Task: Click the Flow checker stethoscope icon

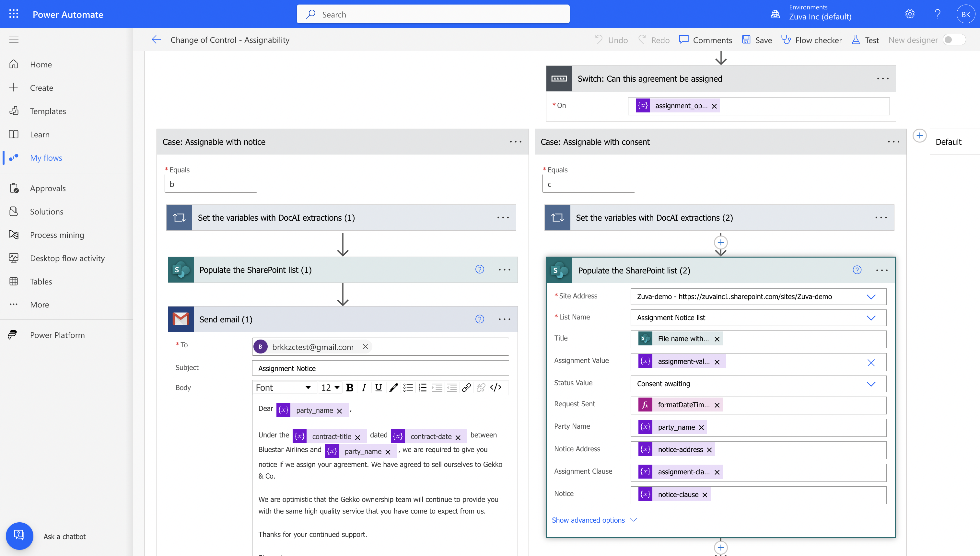Action: (786, 40)
